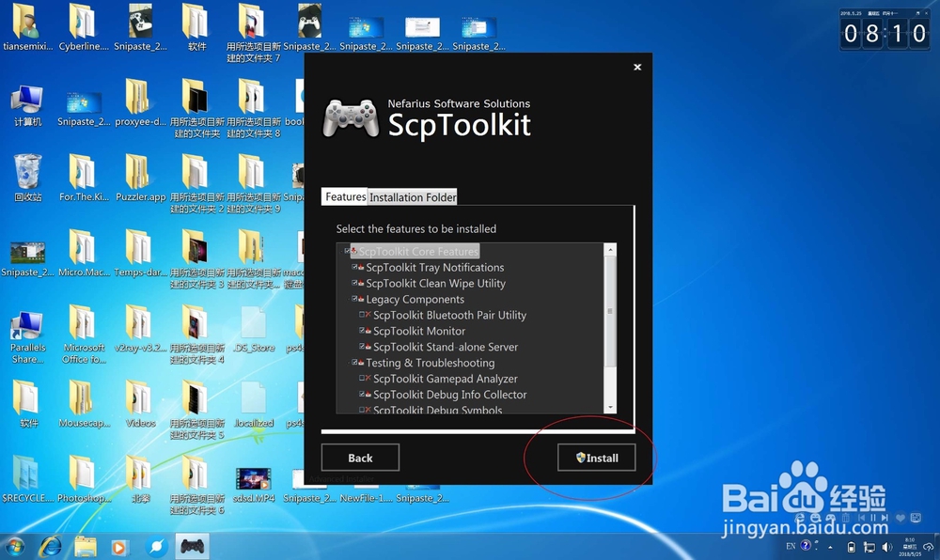940x560 pixels.
Task: Collapse the Legacy Components tree node
Action: 348,298
